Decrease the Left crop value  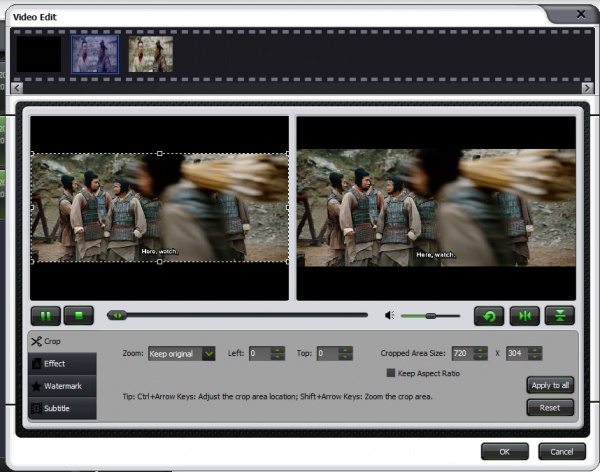tap(277, 357)
